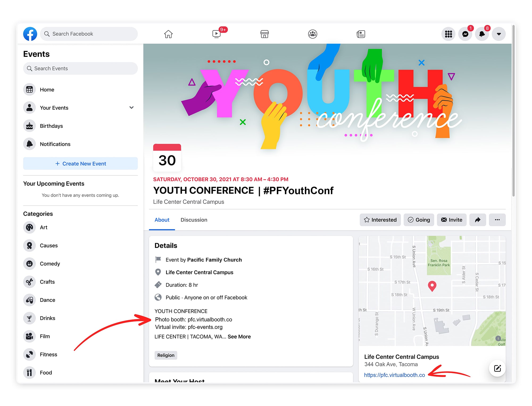Open the notifications bell in header
The width and height of the screenshot is (532, 406).
click(x=482, y=34)
